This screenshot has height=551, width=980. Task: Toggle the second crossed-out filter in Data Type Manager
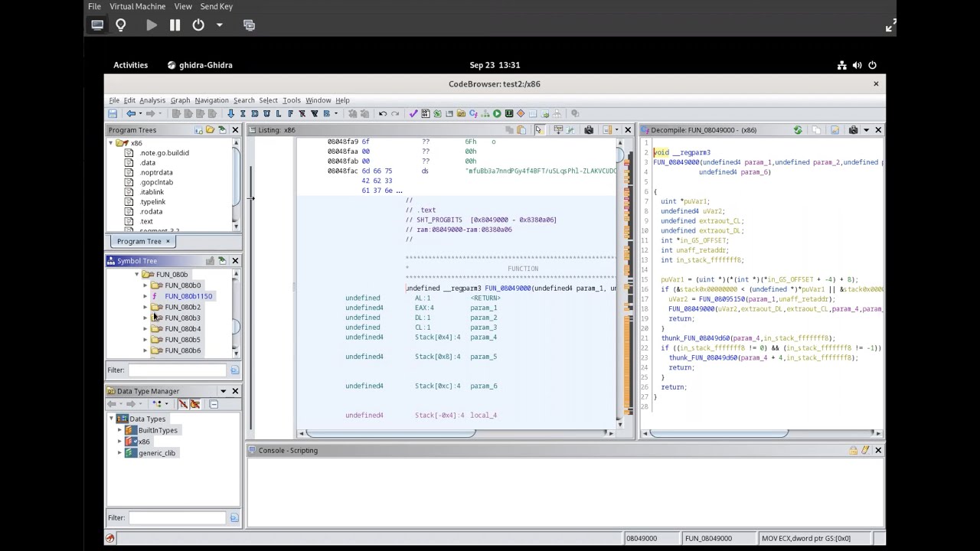194,404
